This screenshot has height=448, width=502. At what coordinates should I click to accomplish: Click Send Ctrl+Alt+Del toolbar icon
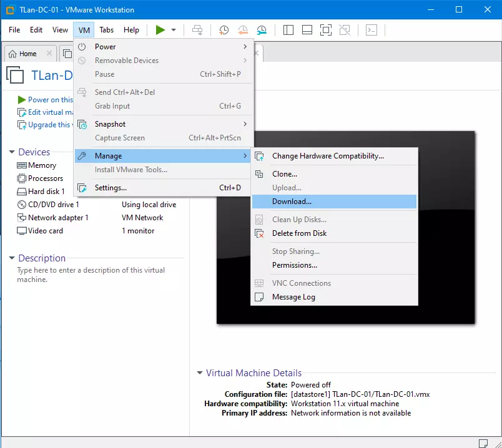pyautogui.click(x=197, y=30)
